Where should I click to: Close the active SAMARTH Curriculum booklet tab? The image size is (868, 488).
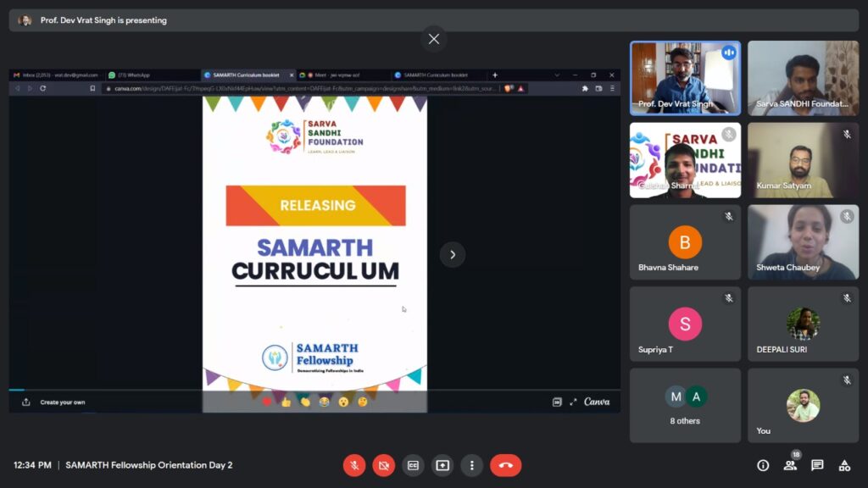coord(292,75)
